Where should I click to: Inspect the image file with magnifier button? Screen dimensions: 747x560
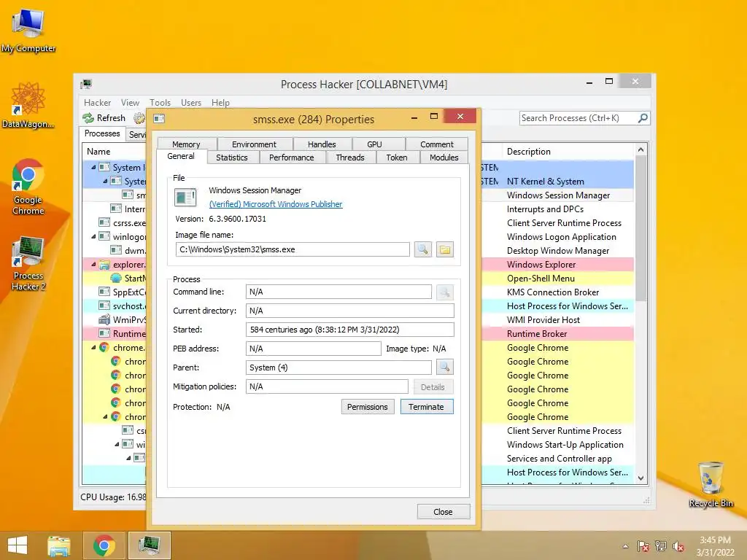click(x=422, y=249)
